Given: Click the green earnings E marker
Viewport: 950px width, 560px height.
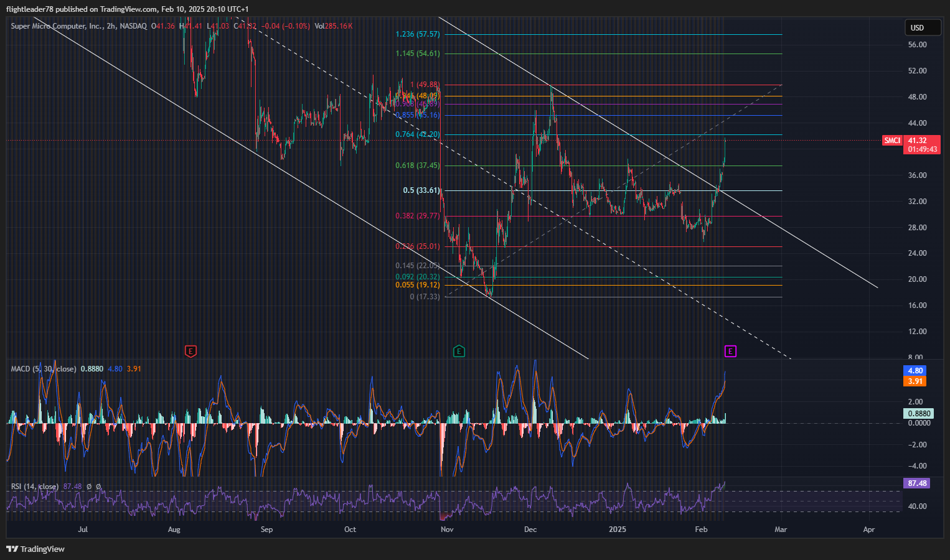Looking at the screenshot, I should 459,352.
